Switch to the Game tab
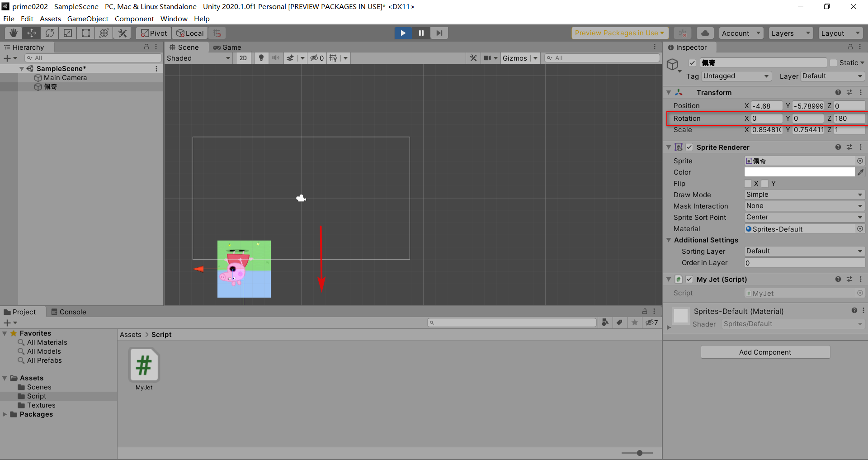 click(227, 47)
